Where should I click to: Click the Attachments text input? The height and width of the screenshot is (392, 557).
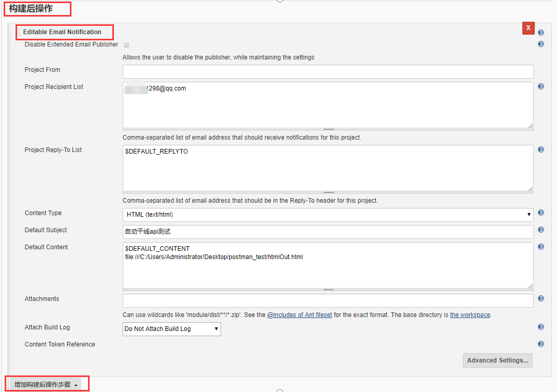328,300
